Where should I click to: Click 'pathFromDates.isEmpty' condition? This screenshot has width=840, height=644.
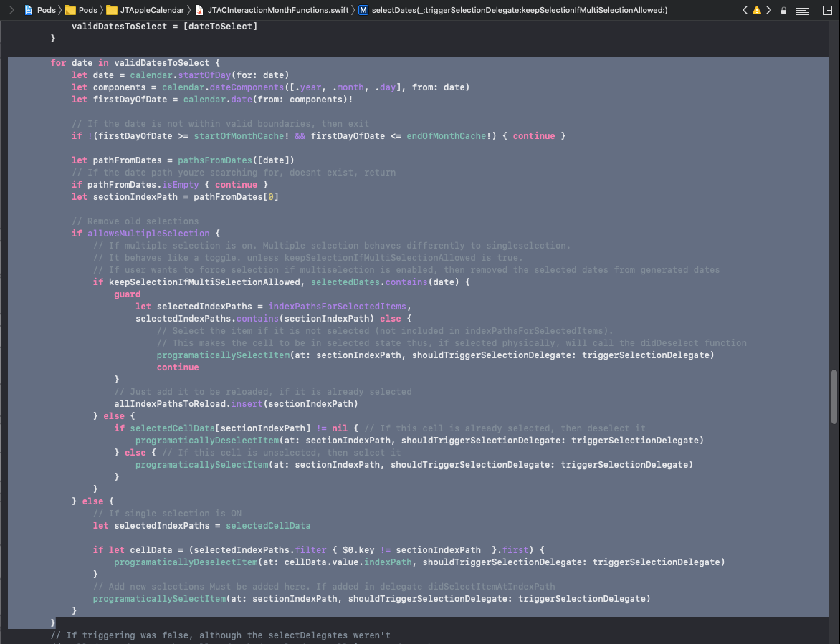click(x=143, y=185)
